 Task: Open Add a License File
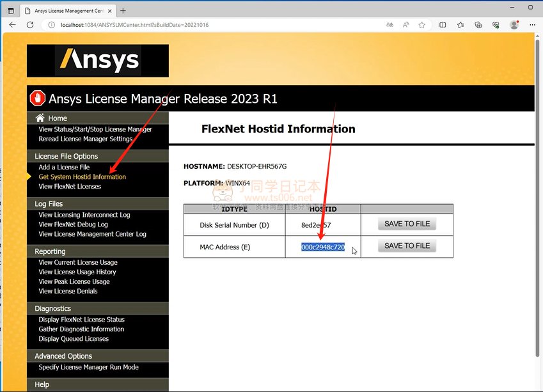tap(64, 167)
